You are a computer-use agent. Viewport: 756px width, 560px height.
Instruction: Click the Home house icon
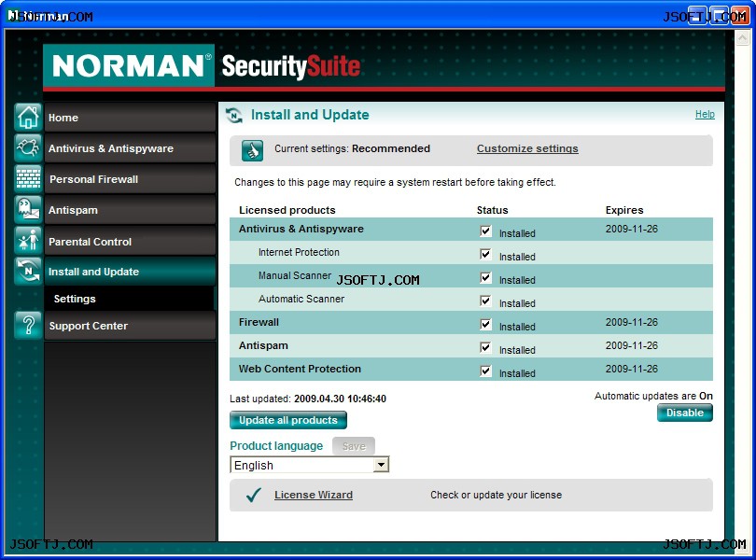tap(28, 118)
